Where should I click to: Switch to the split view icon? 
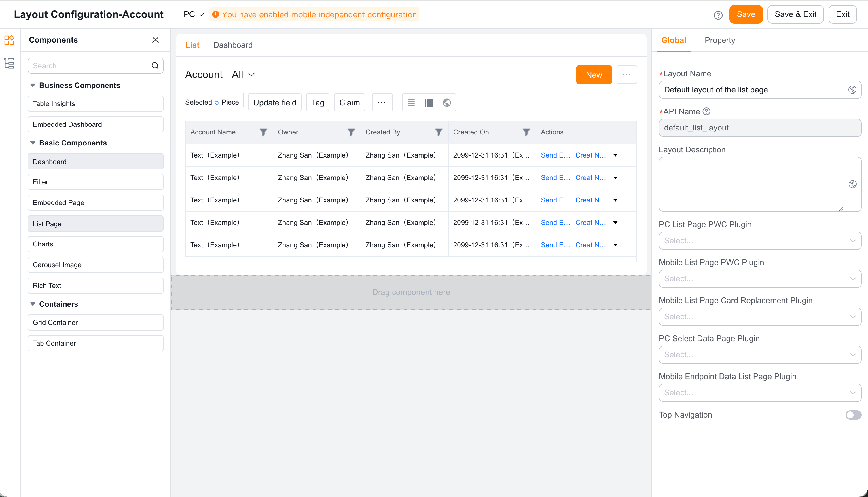429,103
